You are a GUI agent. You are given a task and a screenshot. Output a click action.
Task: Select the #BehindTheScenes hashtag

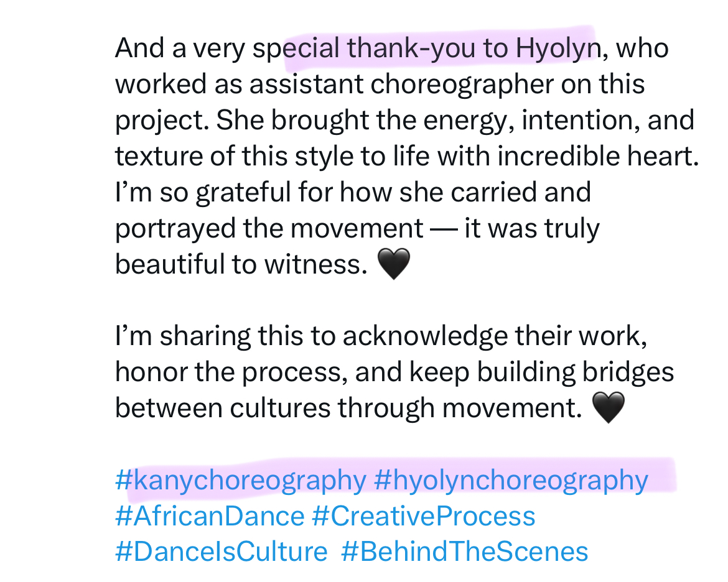click(x=464, y=552)
